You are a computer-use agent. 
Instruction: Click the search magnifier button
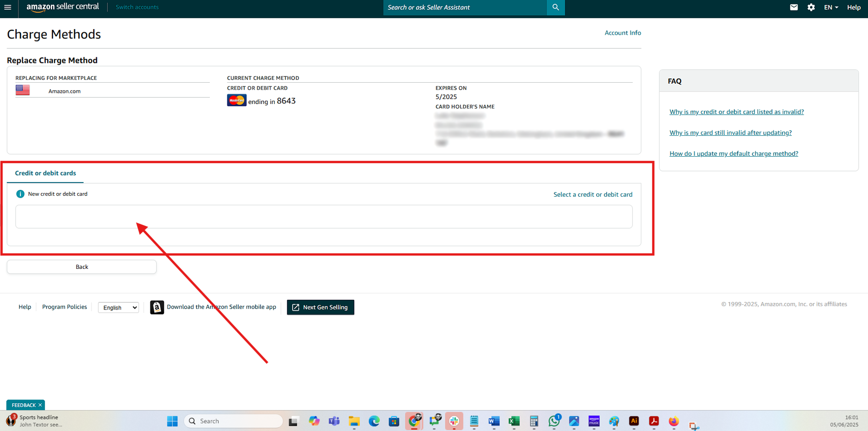point(556,7)
